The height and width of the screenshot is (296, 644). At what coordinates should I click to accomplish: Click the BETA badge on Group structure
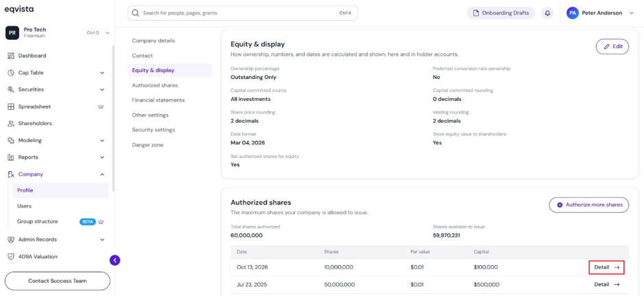click(88, 222)
